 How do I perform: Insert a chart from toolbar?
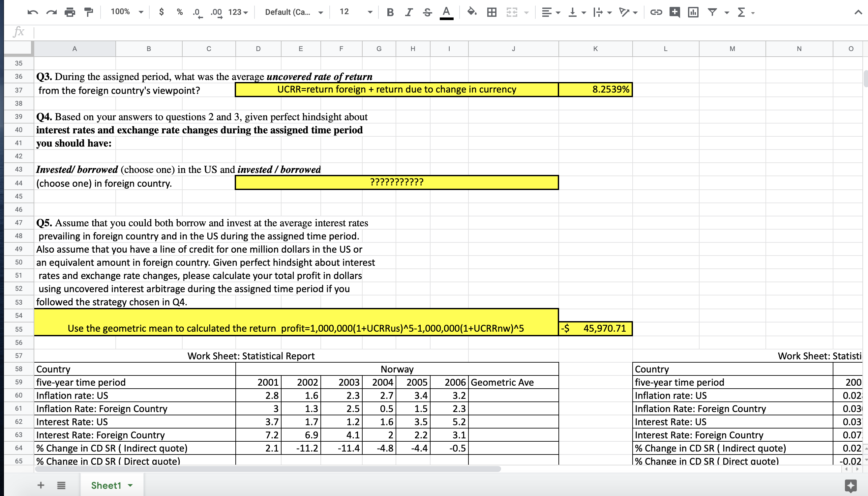[x=693, y=13]
